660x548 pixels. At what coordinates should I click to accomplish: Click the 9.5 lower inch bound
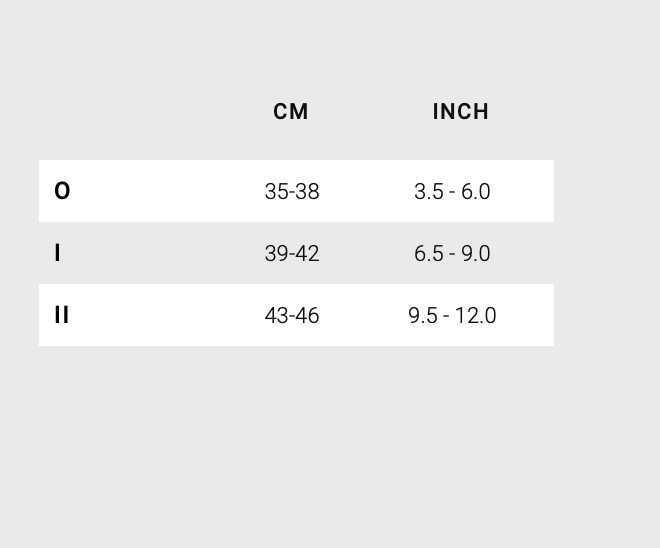[x=422, y=316]
